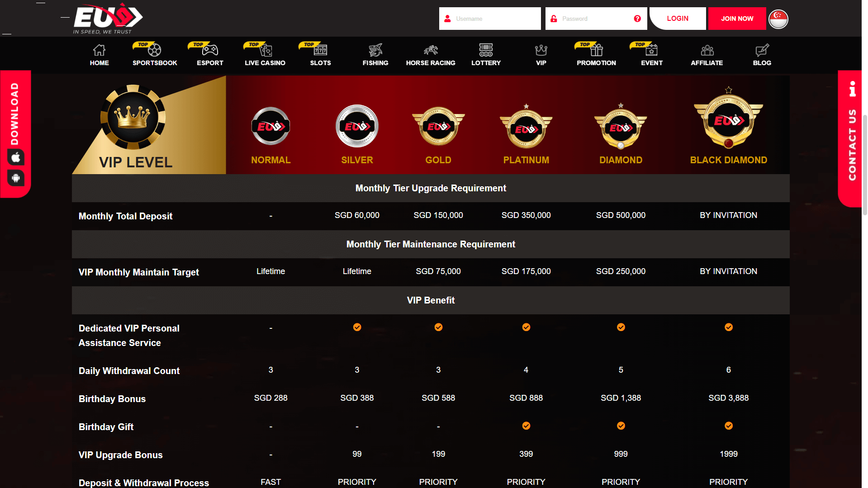The image size is (868, 488).
Task: Click the EU9 logo in header
Action: [108, 19]
